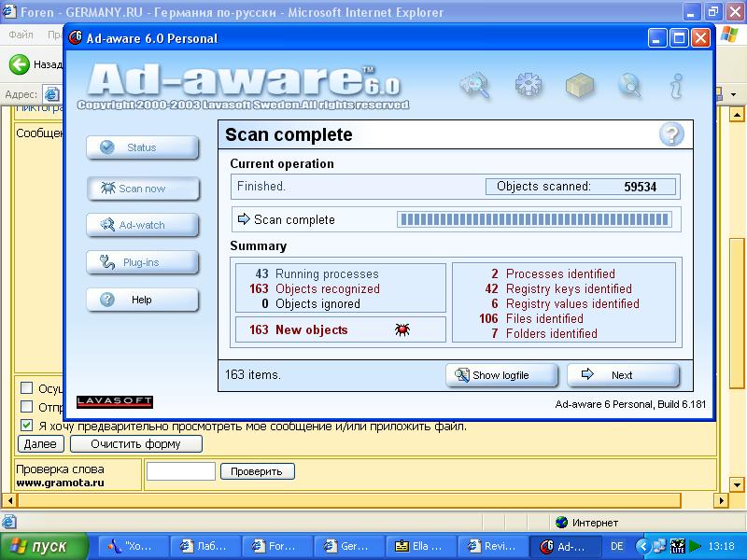Select the Ad-aware taskbar button
747x560 pixels.
pos(566,546)
